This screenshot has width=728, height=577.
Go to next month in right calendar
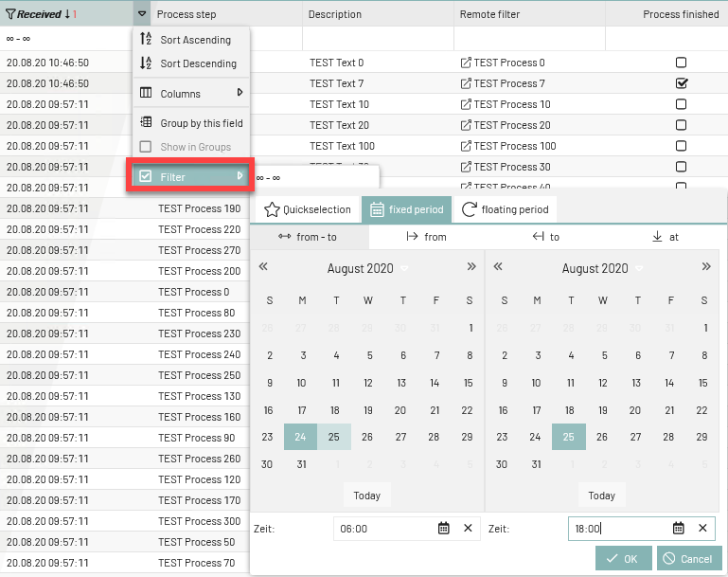coord(706,266)
